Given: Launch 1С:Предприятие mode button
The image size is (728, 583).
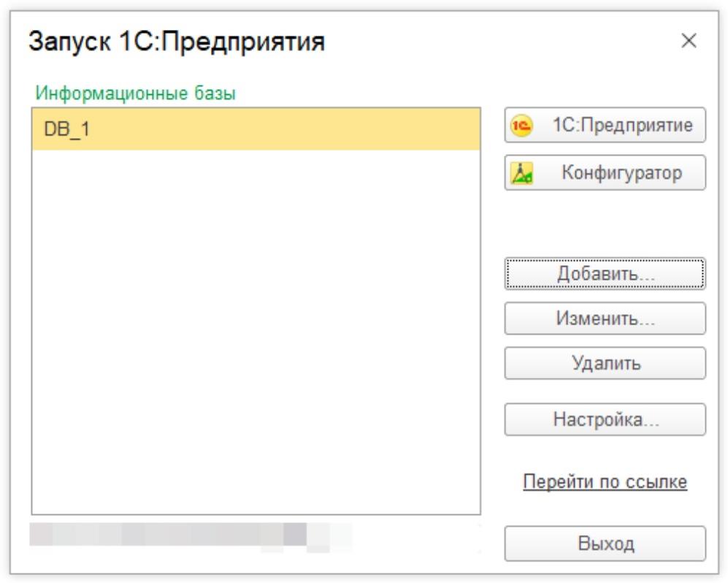Looking at the screenshot, I should click(605, 126).
